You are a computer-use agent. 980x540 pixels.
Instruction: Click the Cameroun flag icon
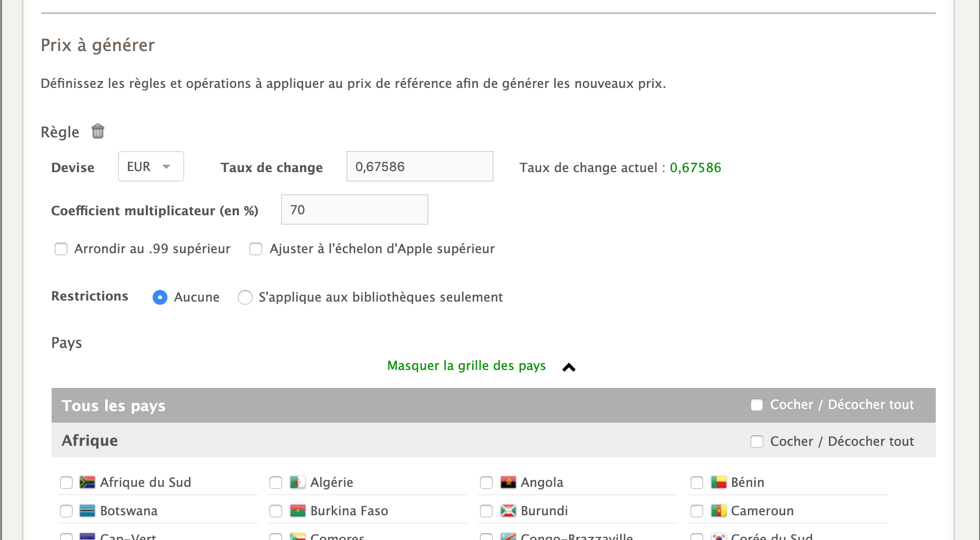click(718, 511)
